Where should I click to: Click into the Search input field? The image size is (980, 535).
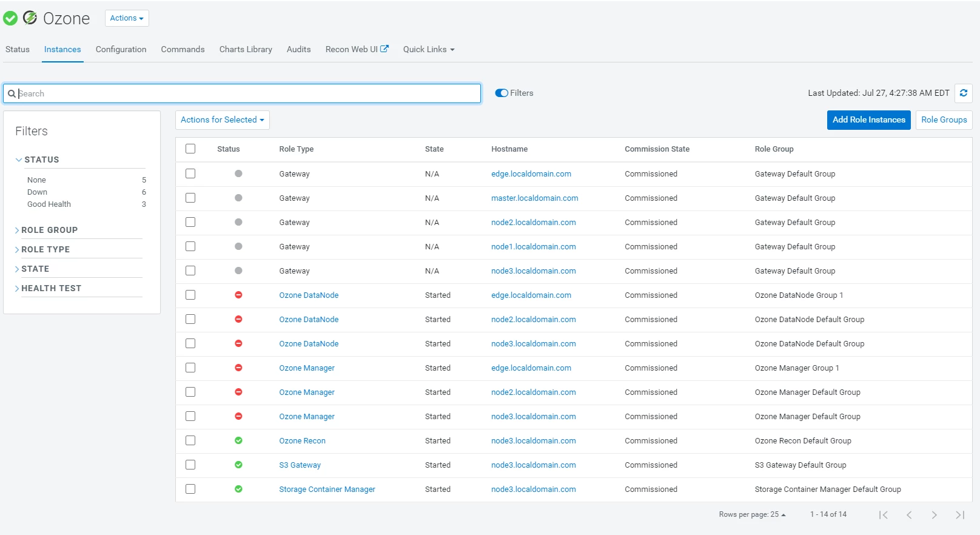(242, 93)
